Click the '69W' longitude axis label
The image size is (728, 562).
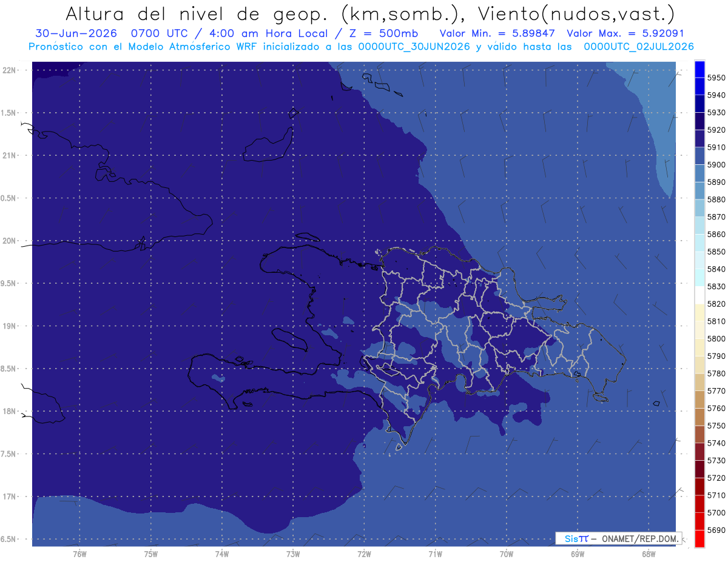[578, 554]
